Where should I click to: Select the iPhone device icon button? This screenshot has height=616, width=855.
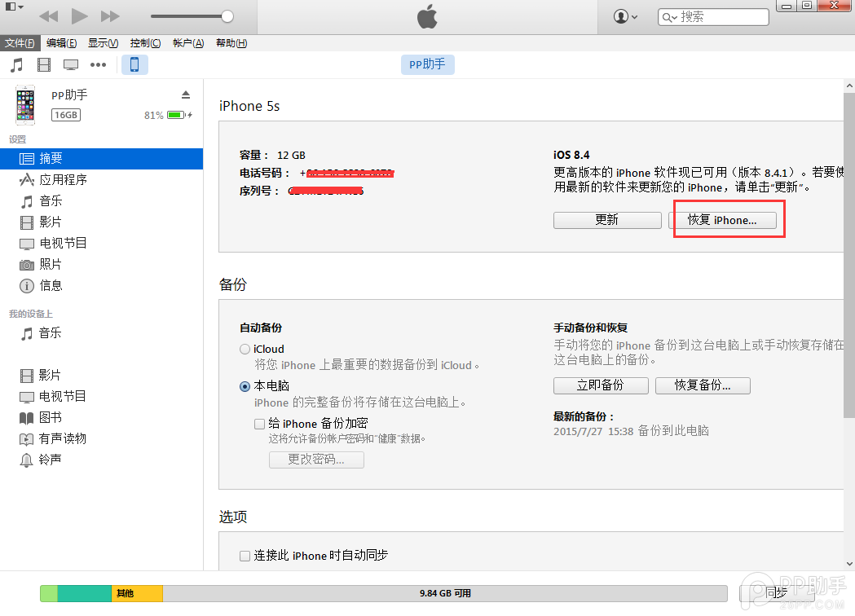(x=134, y=64)
